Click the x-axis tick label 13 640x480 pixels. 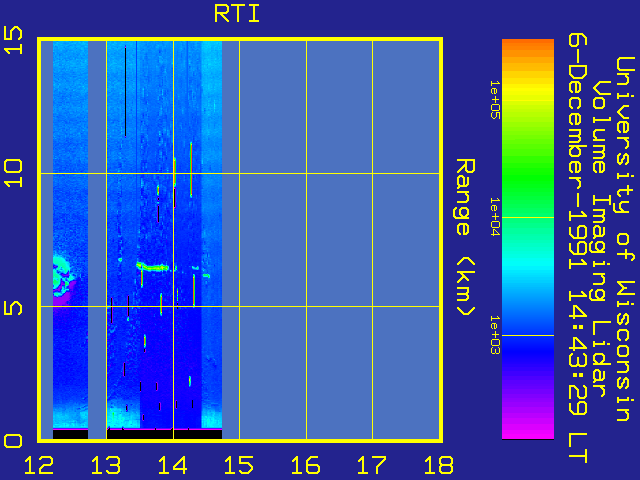[x=106, y=465]
